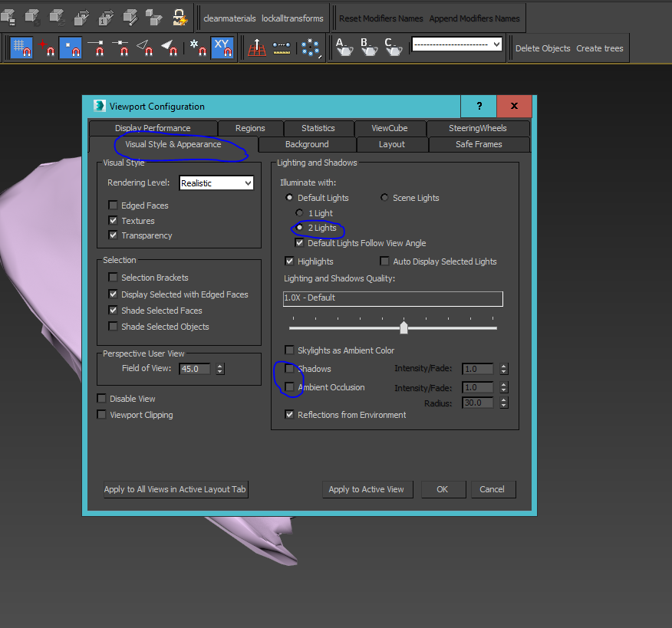The image size is (672, 628).
Task: Open the Safe Frames tab
Action: point(479,144)
